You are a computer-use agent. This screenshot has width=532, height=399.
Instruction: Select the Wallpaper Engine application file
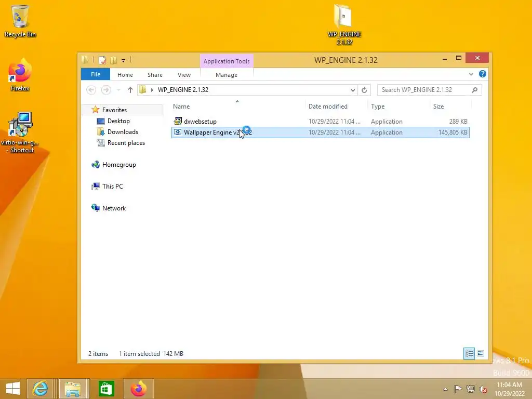(320, 132)
